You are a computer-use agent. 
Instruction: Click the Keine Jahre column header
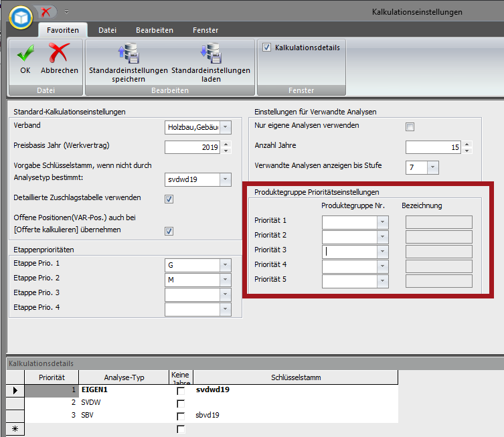[x=181, y=377]
